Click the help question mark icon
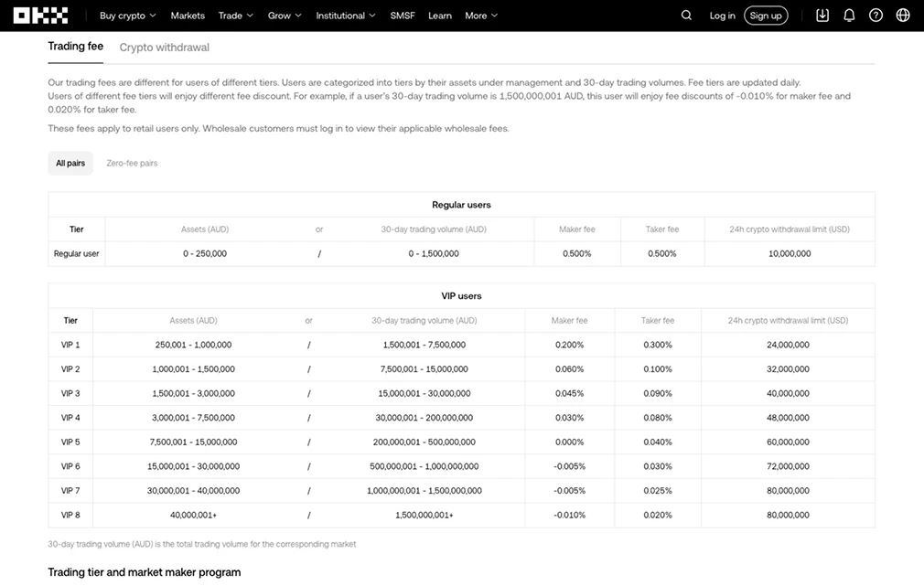This screenshot has width=924, height=586. (x=876, y=16)
